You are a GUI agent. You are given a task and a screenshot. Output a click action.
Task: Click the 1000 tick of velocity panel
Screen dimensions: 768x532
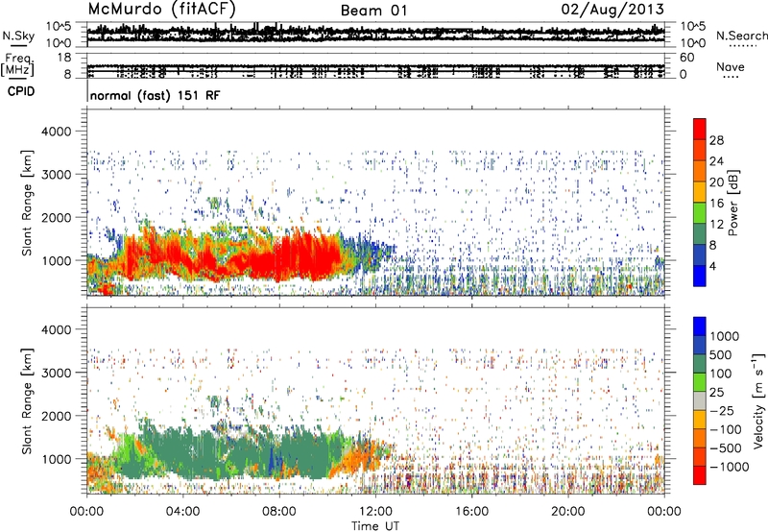point(56,459)
